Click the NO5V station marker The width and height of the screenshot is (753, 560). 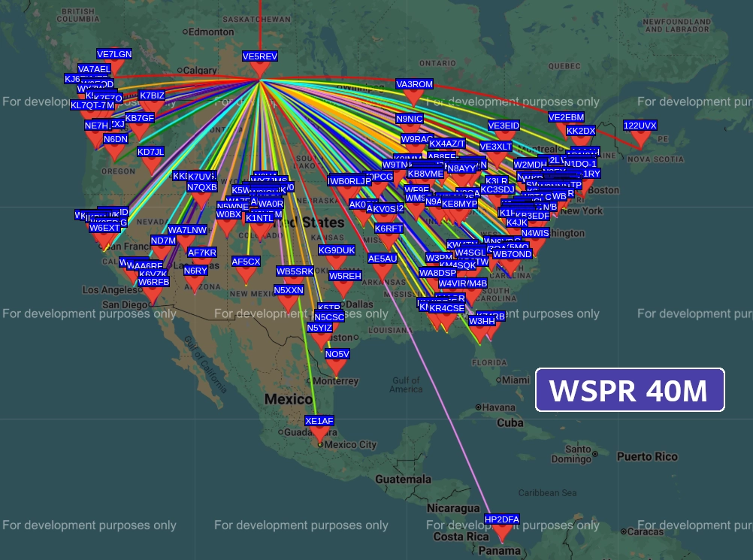(337, 366)
